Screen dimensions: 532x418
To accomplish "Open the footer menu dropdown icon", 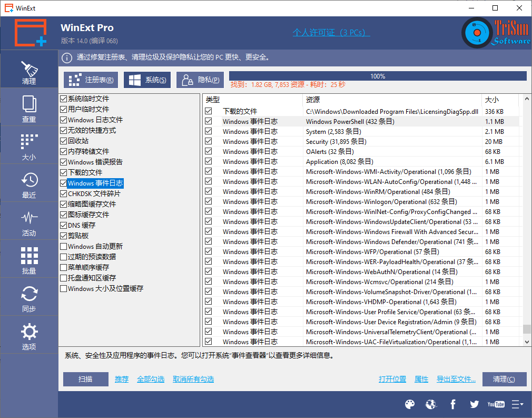I will pos(518,404).
